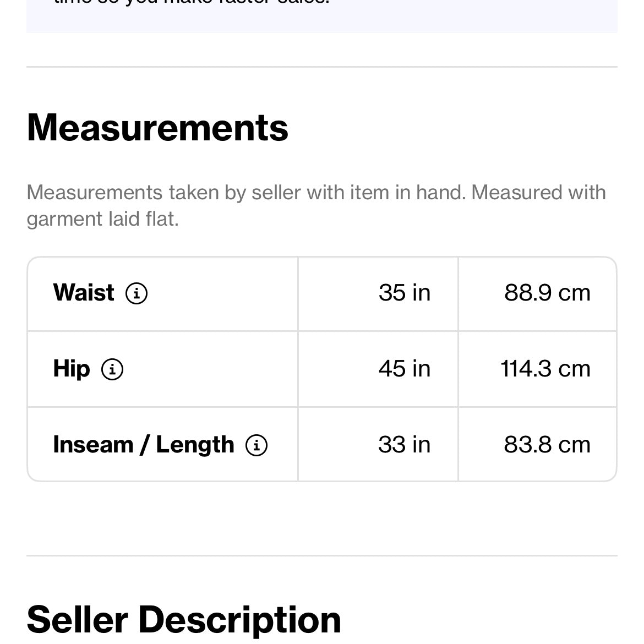
Task: Click the words "garment laid flat"
Action: coord(102,220)
